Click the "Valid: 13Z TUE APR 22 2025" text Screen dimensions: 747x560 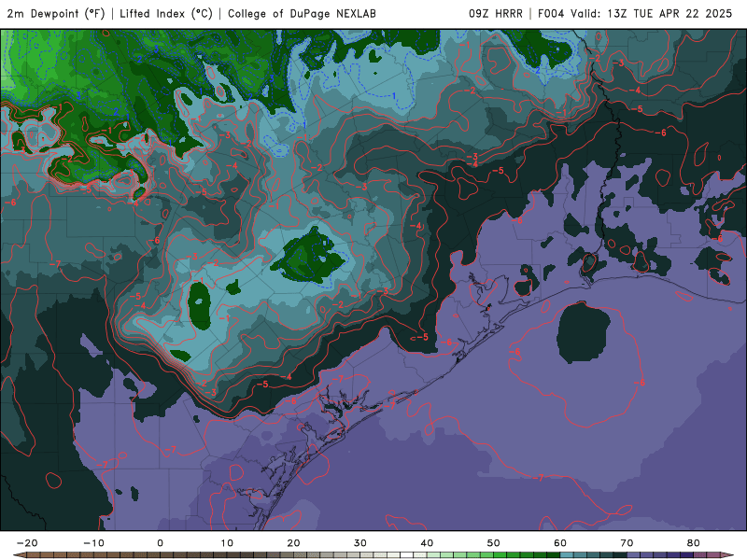pyautogui.click(x=652, y=14)
